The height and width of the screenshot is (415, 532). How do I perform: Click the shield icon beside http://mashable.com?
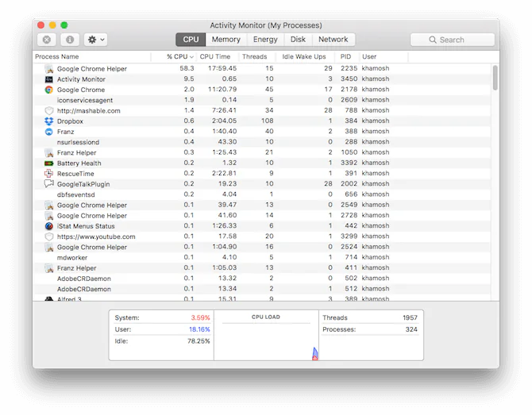click(x=49, y=111)
